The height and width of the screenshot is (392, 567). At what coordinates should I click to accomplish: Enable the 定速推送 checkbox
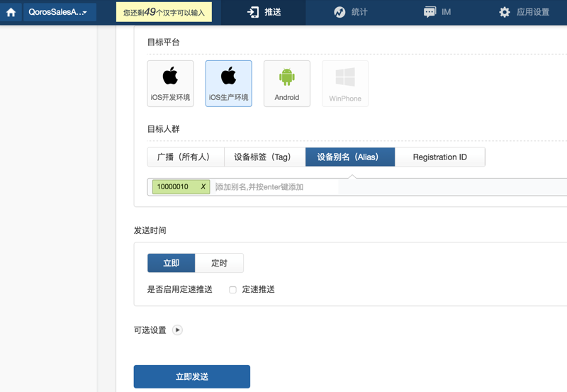pos(233,290)
